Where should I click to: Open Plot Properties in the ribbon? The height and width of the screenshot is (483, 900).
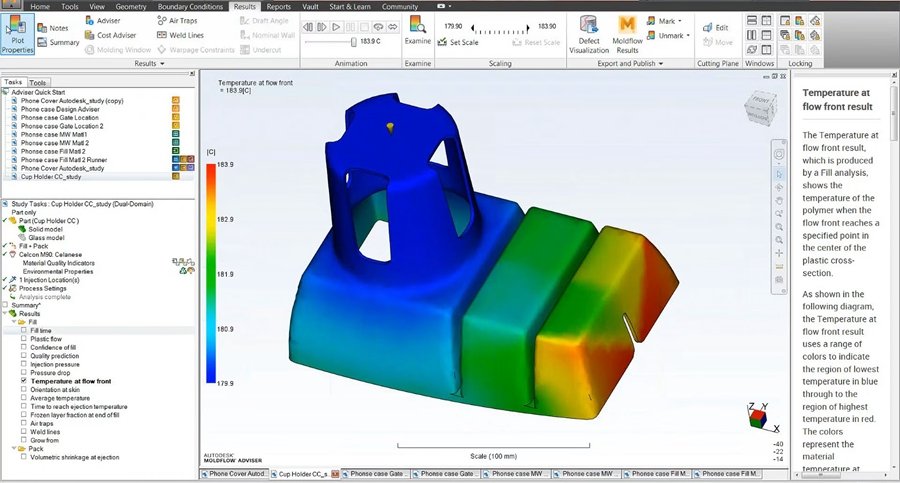tap(17, 34)
